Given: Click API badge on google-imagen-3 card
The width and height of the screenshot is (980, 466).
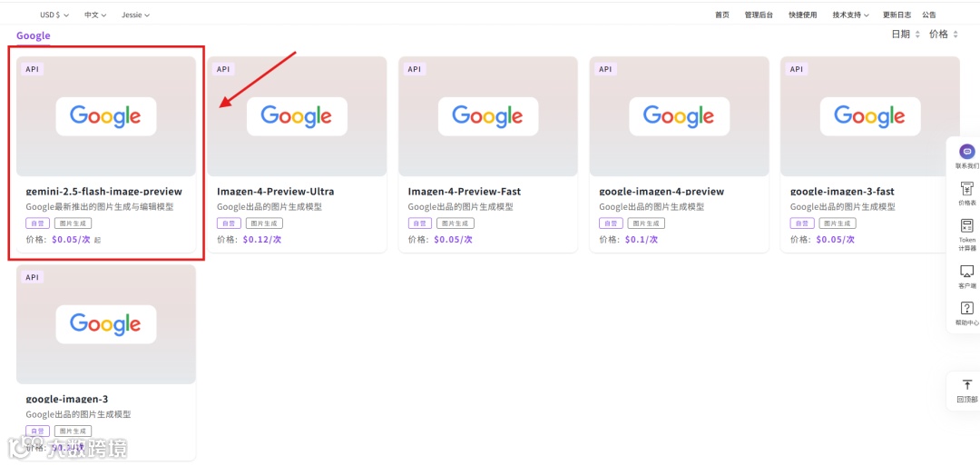Looking at the screenshot, I should (33, 276).
